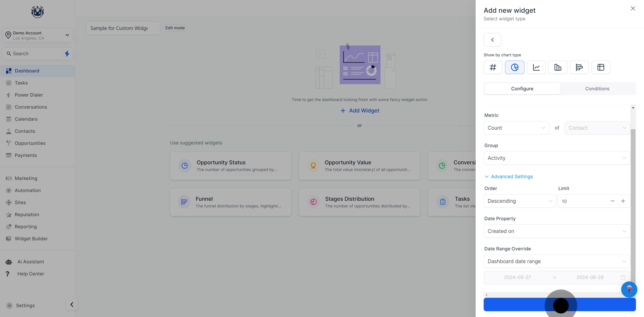The image size is (644, 317).
Task: Switch to the Configure tab
Action: 522,89
